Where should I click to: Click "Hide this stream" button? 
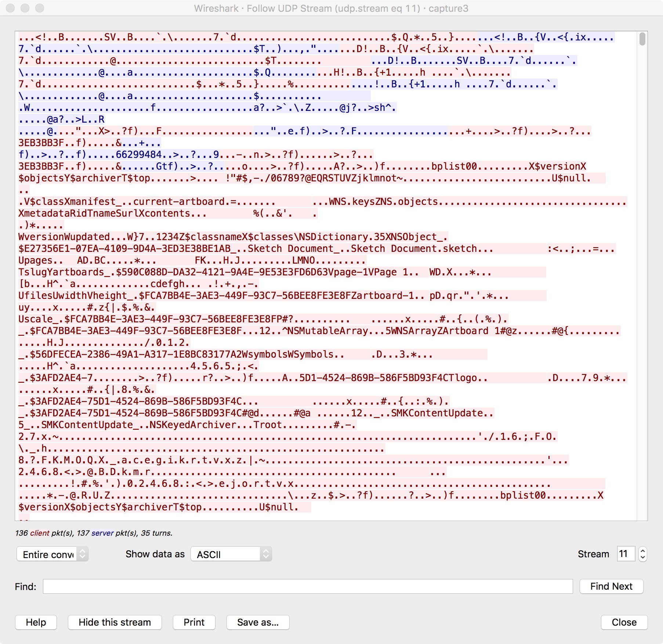114,622
